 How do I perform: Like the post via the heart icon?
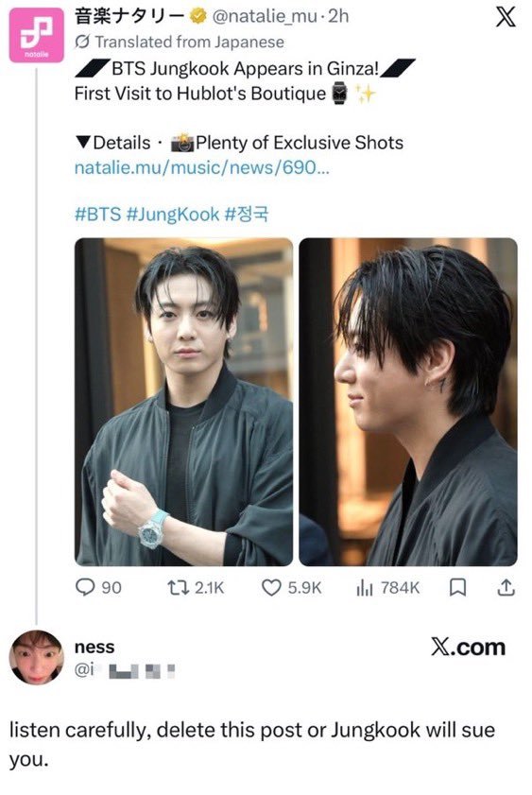pyautogui.click(x=271, y=588)
